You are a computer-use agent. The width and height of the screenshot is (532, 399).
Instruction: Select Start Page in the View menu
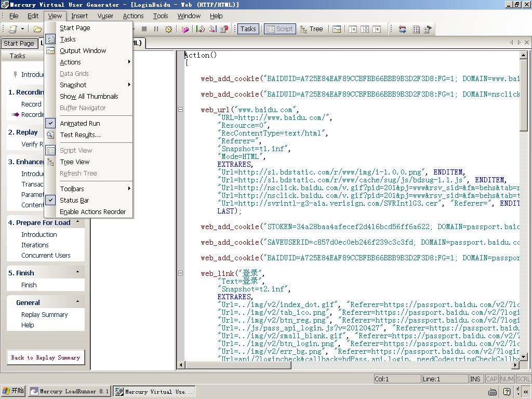[x=88, y=28]
